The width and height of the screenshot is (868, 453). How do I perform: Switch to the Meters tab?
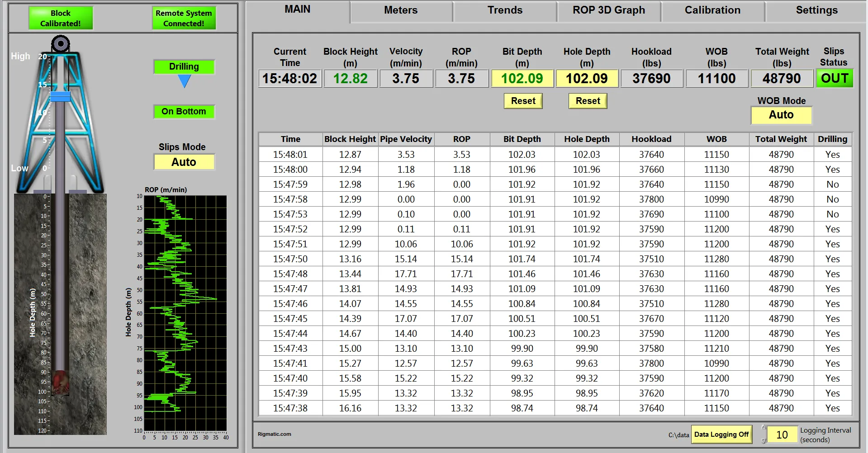click(x=401, y=10)
